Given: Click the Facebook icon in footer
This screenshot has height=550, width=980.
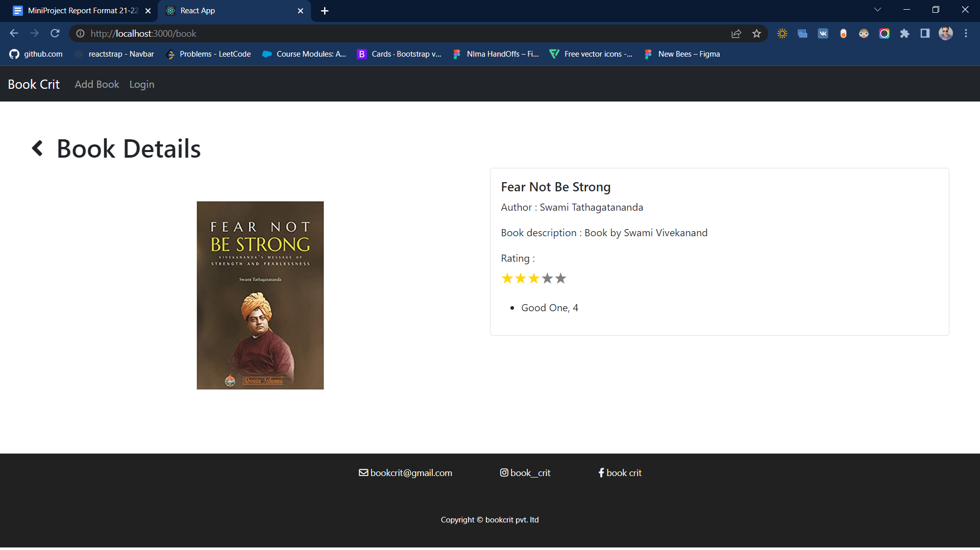Looking at the screenshot, I should pyautogui.click(x=601, y=473).
